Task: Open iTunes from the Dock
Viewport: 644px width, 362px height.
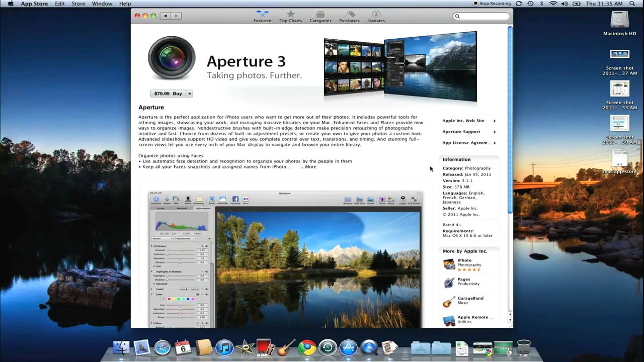Action: click(x=224, y=347)
